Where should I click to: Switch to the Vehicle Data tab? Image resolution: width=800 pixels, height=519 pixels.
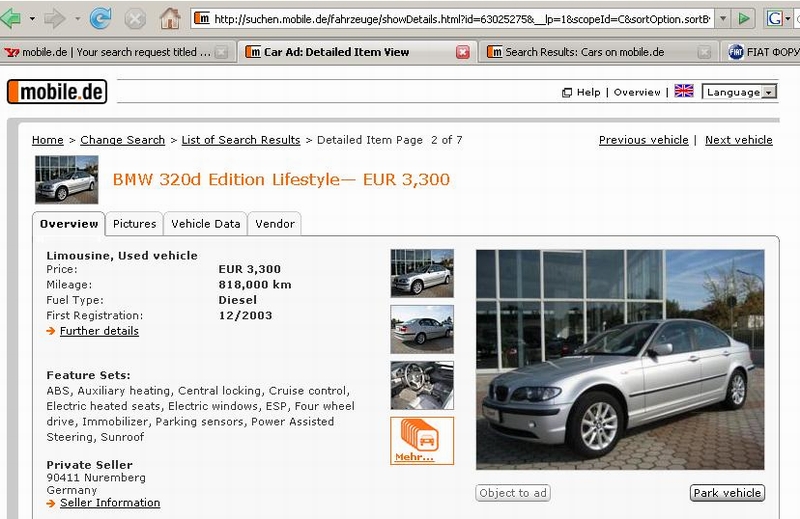pos(206,224)
